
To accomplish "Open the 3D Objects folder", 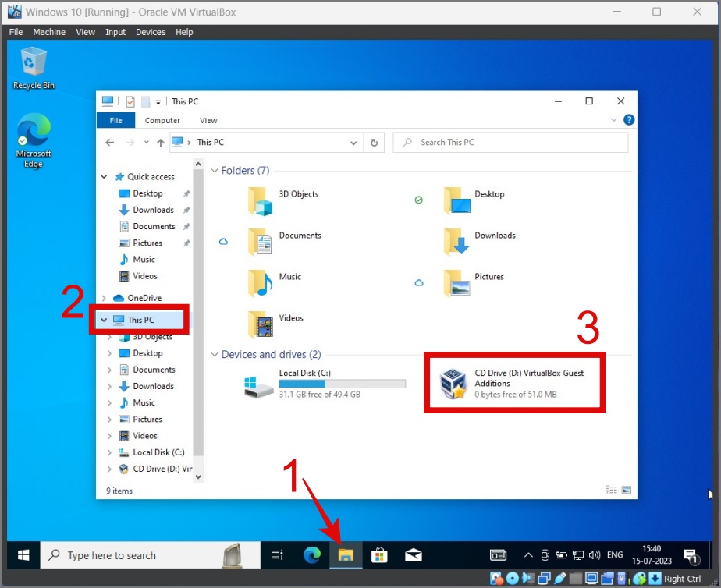I will (x=258, y=201).
